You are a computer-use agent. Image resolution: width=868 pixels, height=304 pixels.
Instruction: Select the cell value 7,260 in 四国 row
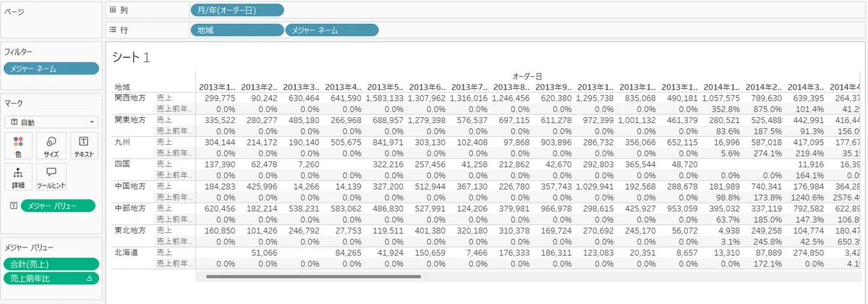(308, 164)
